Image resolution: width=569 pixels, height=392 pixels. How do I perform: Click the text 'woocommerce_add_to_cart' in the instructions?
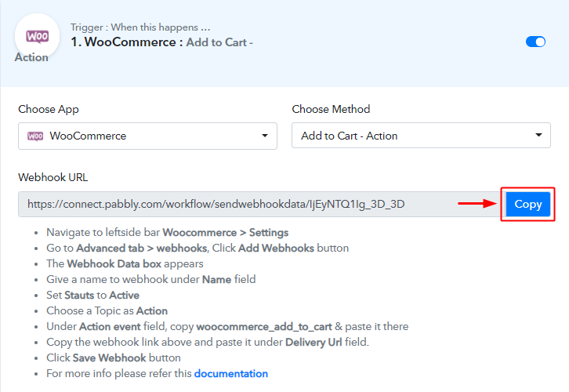(264, 327)
